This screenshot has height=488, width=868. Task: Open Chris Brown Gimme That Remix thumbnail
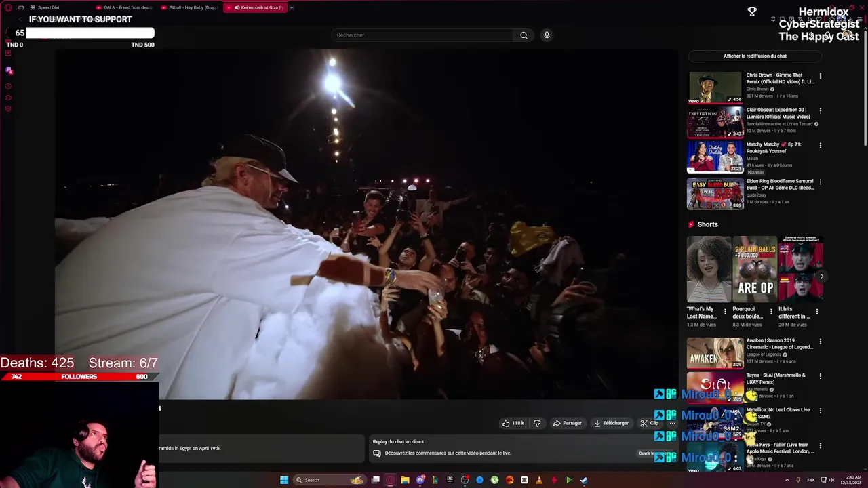point(715,87)
